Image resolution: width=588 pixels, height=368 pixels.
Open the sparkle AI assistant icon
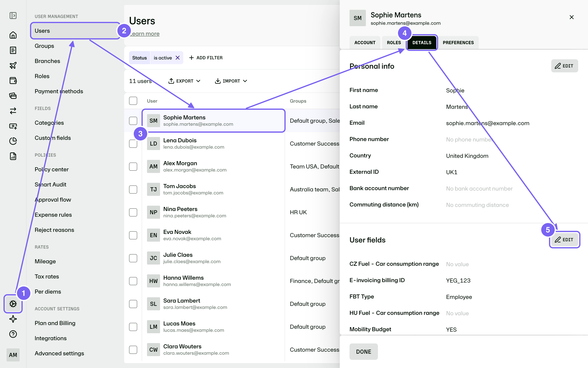[13, 319]
